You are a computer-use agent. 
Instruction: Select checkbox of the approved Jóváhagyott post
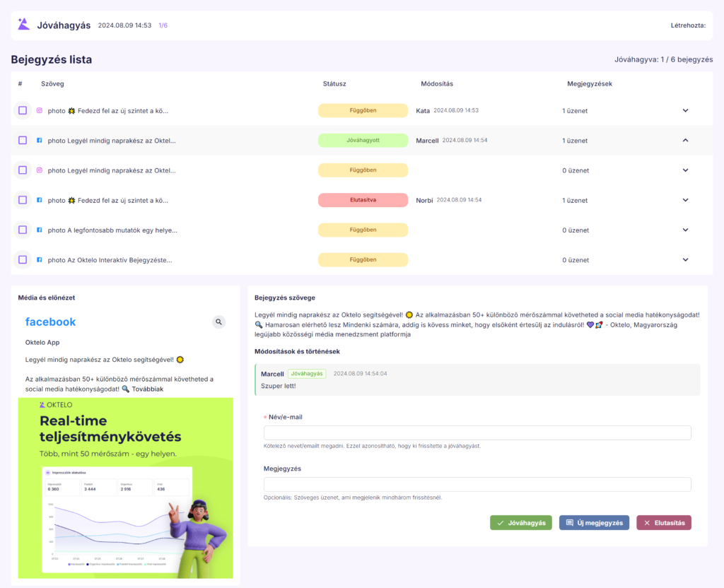[x=23, y=141]
